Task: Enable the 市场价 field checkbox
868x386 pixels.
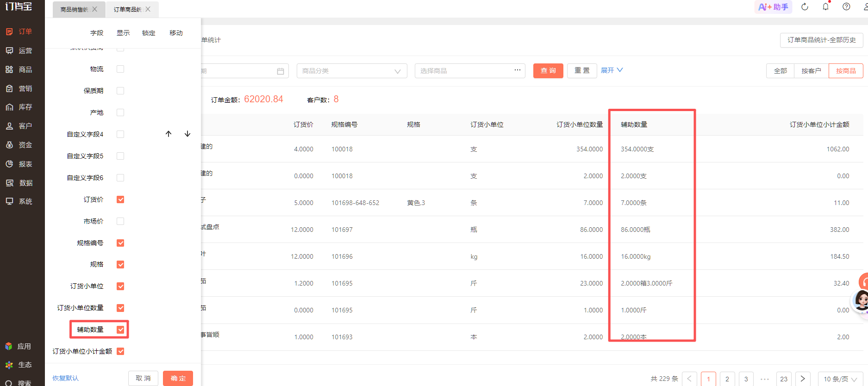Action: tap(120, 221)
